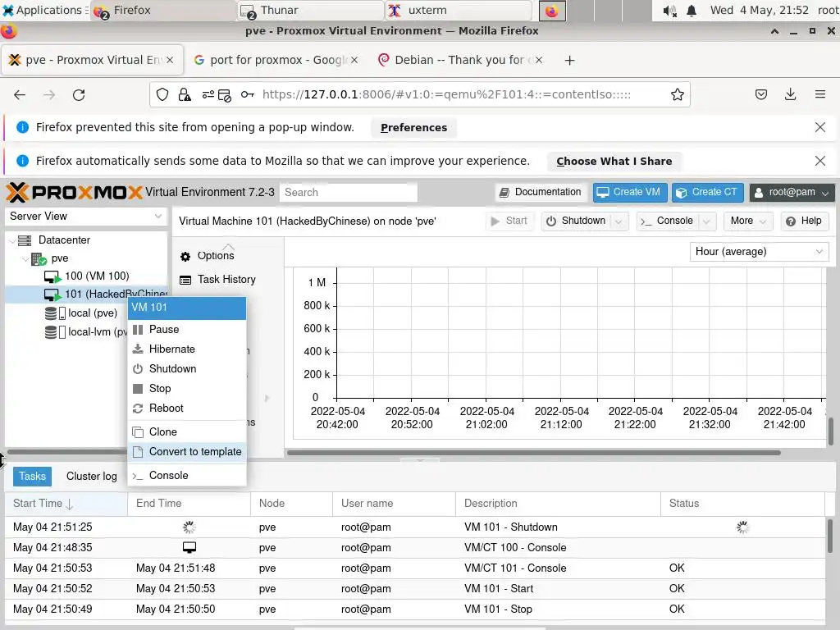840x630 pixels.
Task: Choose Shutdown in the VM 101 context menu
Action: 187,369
